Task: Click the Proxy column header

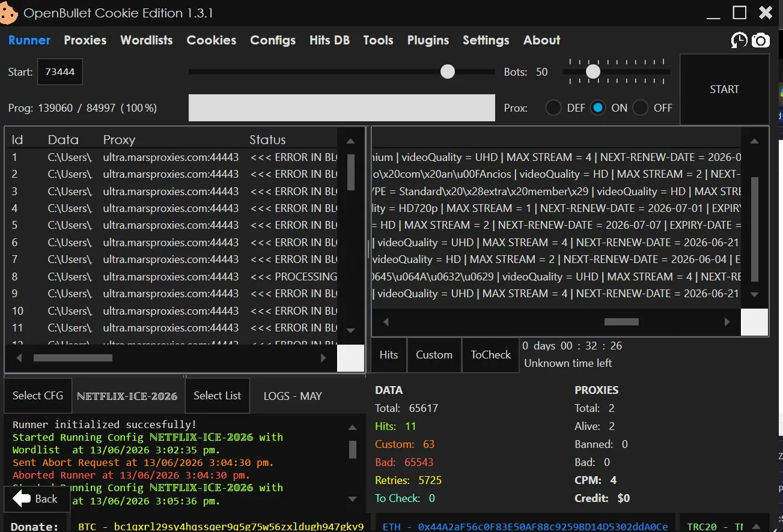Action: 119,140
